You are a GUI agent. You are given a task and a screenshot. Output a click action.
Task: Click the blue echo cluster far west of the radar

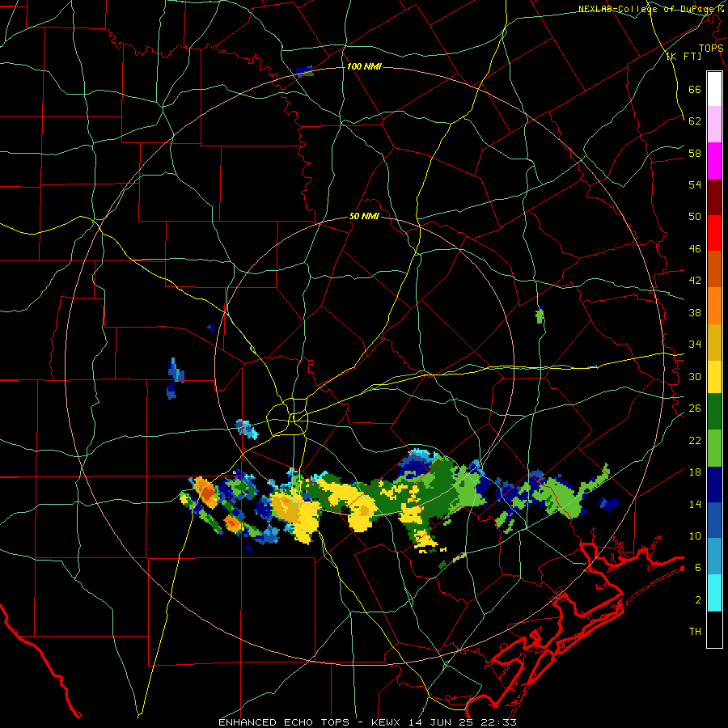pyautogui.click(x=175, y=378)
